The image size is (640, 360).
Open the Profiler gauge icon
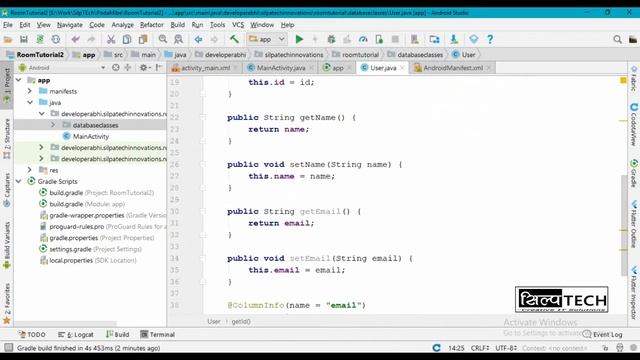pyautogui.click(x=363, y=39)
